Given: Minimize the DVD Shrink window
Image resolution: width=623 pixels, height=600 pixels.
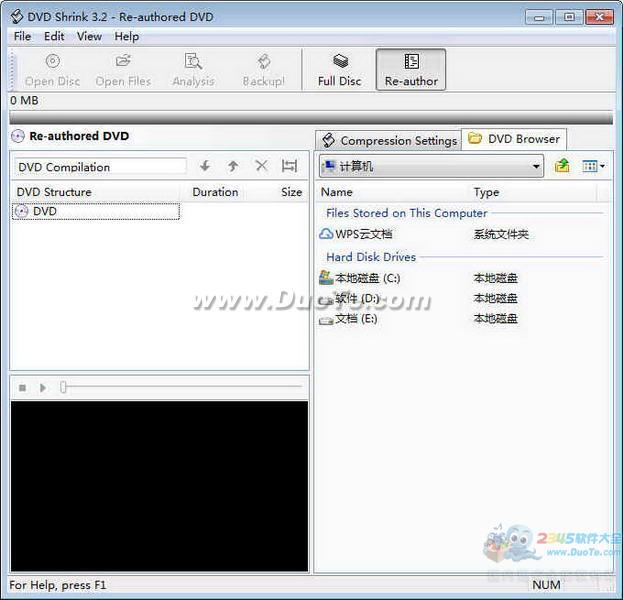Looking at the screenshot, I should pos(539,17).
